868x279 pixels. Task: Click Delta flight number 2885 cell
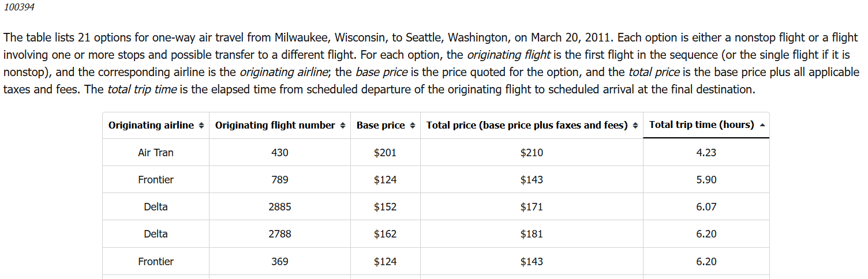[280, 207]
